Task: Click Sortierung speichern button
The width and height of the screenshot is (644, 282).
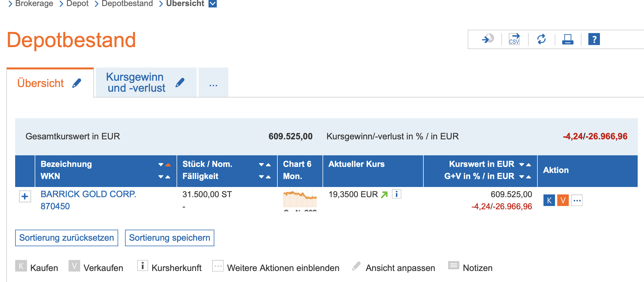Action: tap(169, 238)
